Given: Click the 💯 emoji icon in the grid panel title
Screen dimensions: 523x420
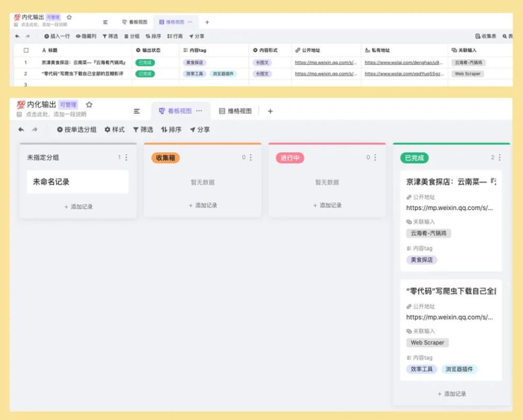Looking at the screenshot, I should [x=17, y=17].
